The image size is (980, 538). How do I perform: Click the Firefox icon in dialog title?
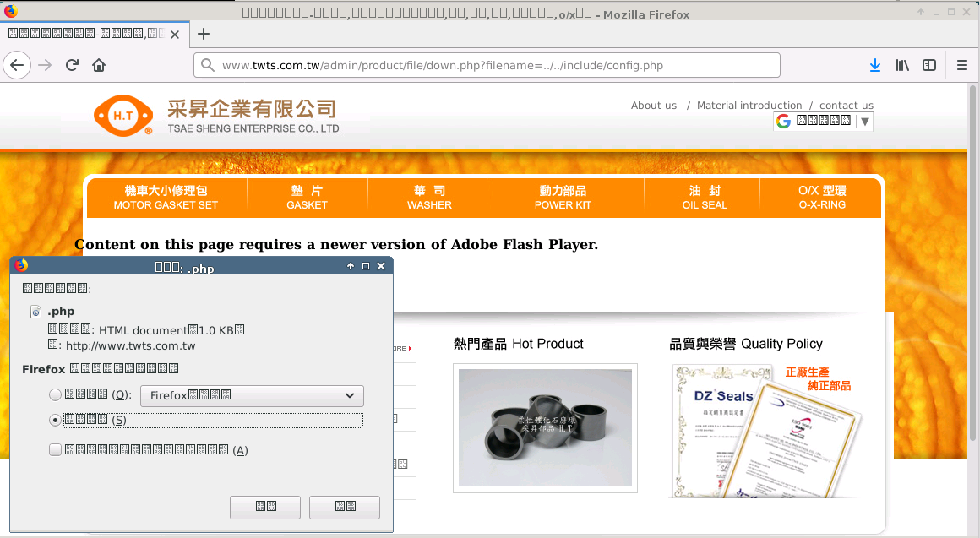click(21, 265)
